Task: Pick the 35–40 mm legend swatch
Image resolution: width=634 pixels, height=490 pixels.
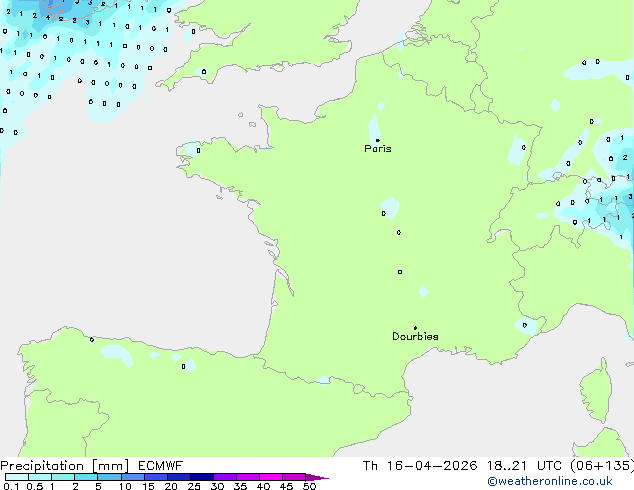Action: point(248,477)
